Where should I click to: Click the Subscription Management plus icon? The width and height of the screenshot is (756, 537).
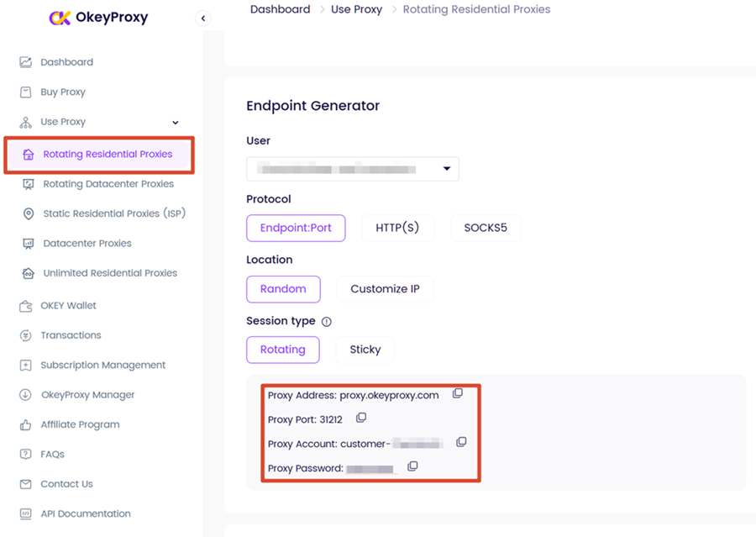[x=25, y=366]
